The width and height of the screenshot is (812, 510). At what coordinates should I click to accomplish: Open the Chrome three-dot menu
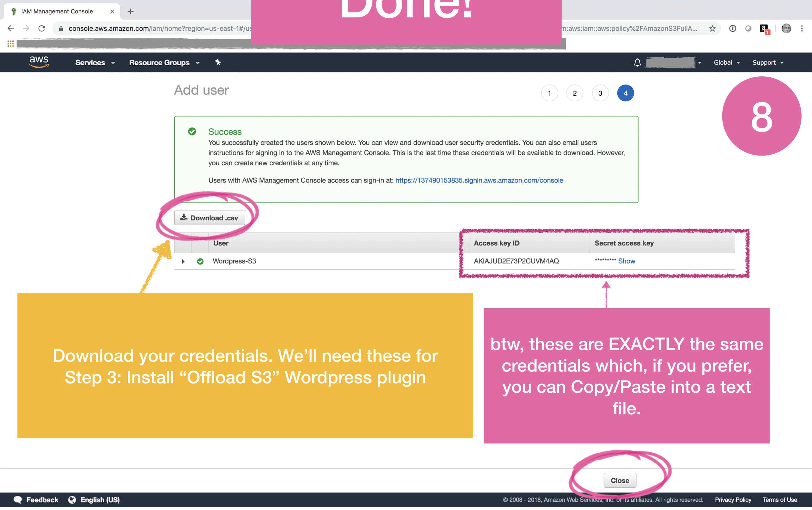[802, 28]
